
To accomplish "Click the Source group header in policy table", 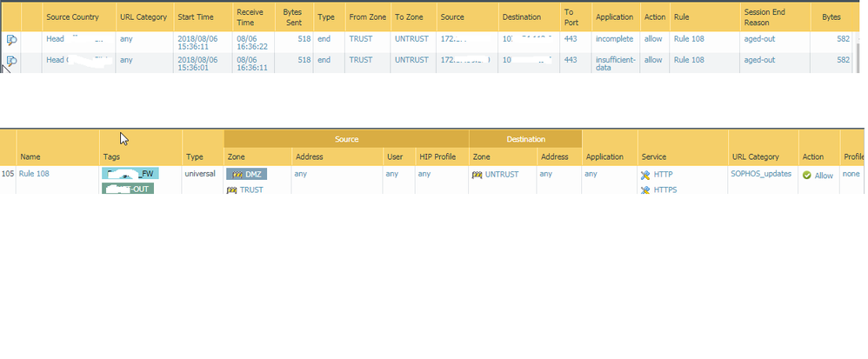I will pyautogui.click(x=346, y=139).
